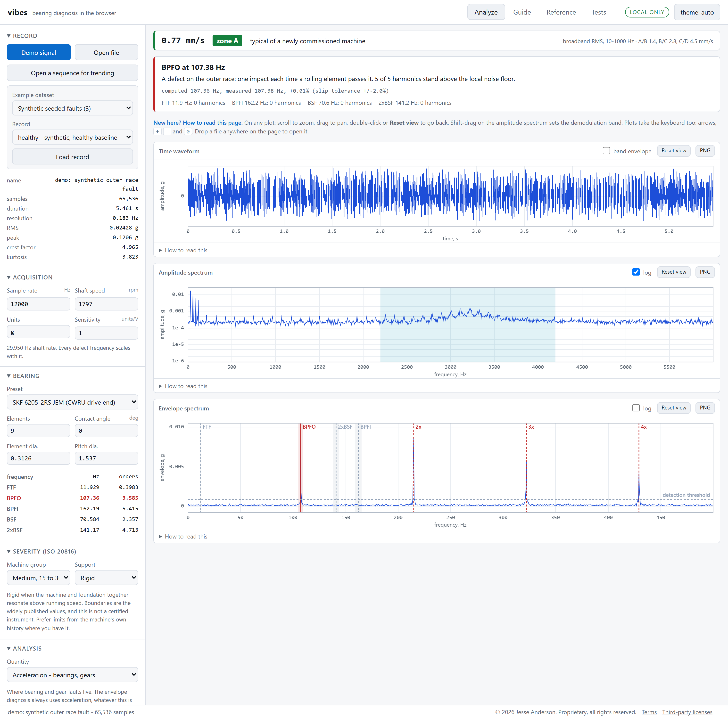Toggle the theme: auto button
Image resolution: width=728 pixels, height=718 pixels.
tap(697, 12)
